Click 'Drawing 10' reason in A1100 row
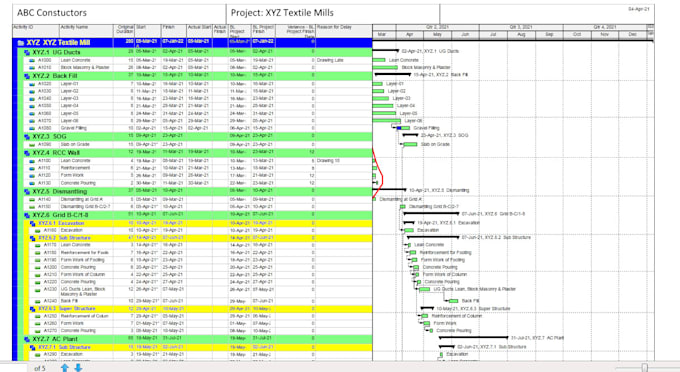The height and width of the screenshot is (372, 680). point(328,160)
